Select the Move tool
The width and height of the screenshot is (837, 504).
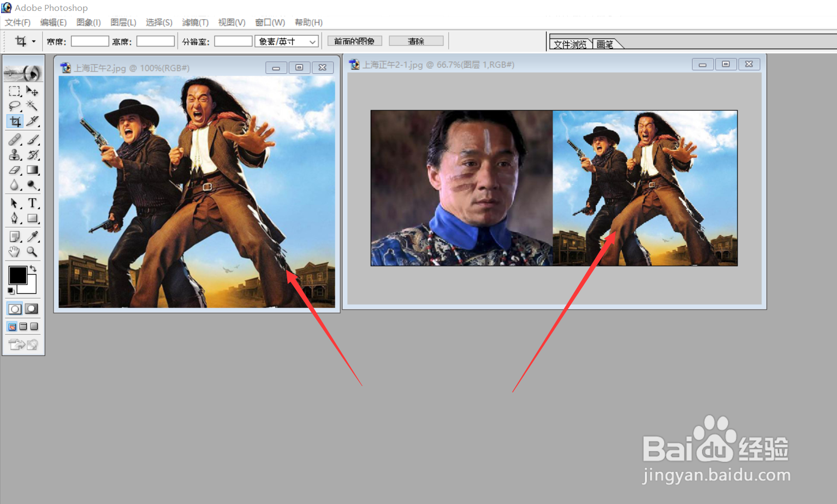[32, 91]
